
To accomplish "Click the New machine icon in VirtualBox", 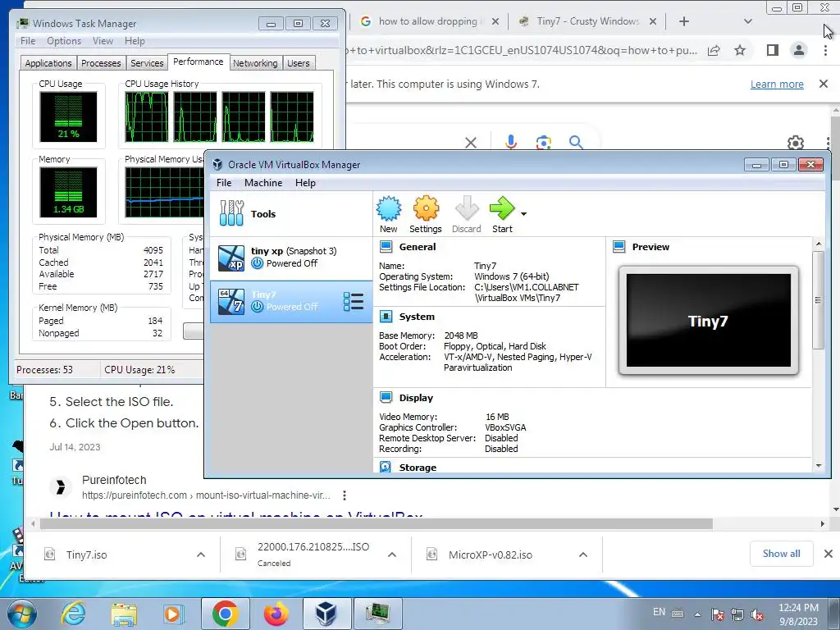I will click(x=388, y=209).
